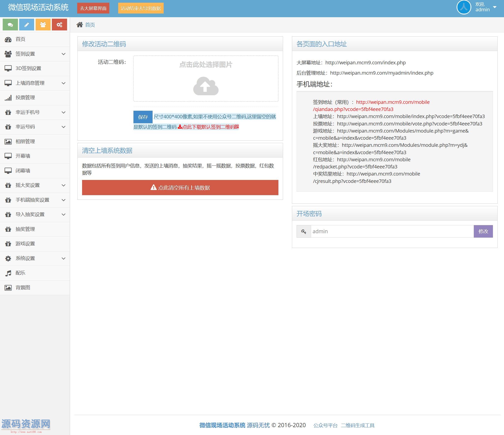Click the 开场密码 admin input field
Viewport: 504px width, 435px height.
pos(392,231)
